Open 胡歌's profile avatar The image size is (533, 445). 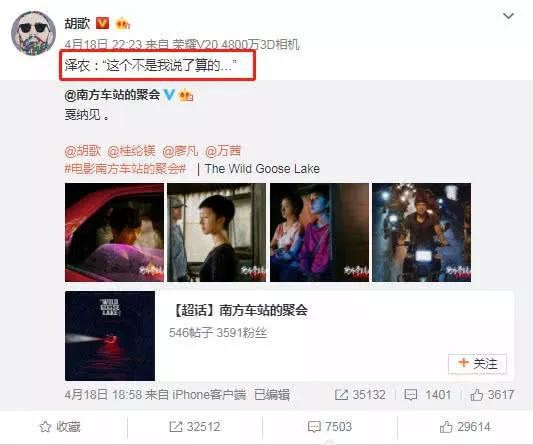tap(33, 33)
